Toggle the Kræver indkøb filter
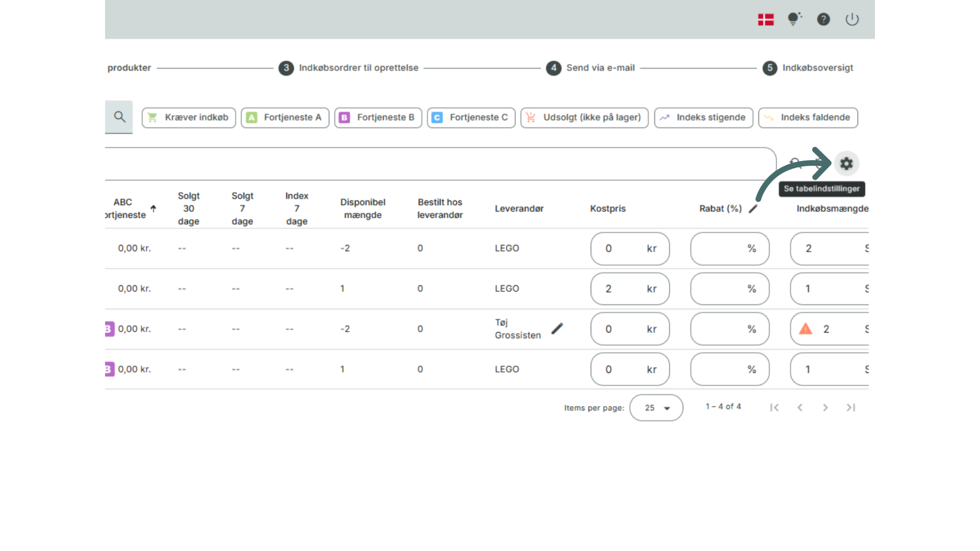The width and height of the screenshot is (980, 551). 189,117
